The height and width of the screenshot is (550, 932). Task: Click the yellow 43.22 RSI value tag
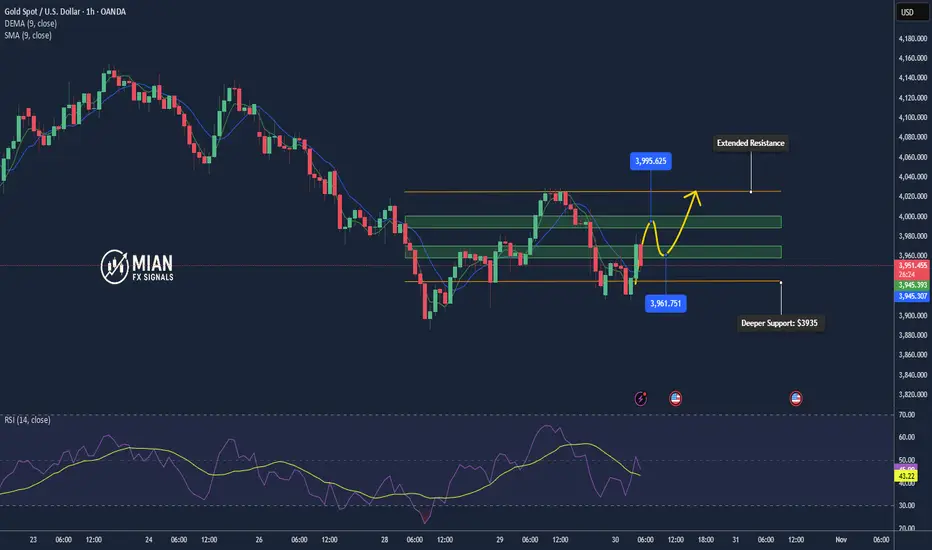point(906,476)
